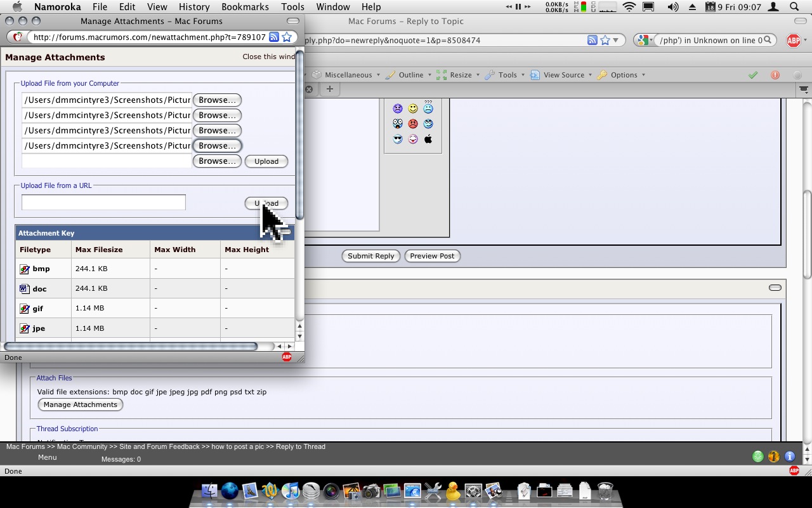812x508 pixels.
Task: Expand the Resize dropdown
Action: coord(458,75)
